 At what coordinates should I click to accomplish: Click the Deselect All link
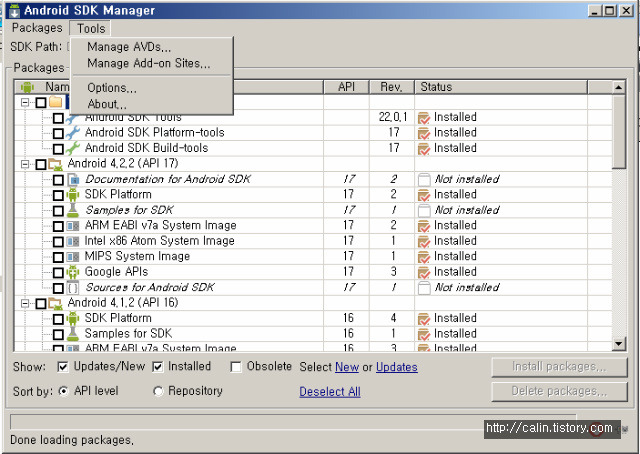pyautogui.click(x=330, y=392)
